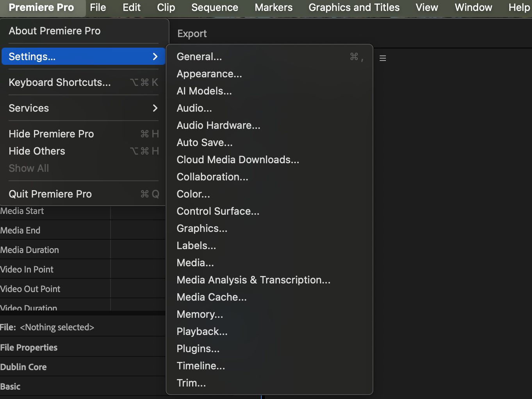The width and height of the screenshot is (532, 399).
Task: Open Audio Hardware settings
Action: [218, 125]
